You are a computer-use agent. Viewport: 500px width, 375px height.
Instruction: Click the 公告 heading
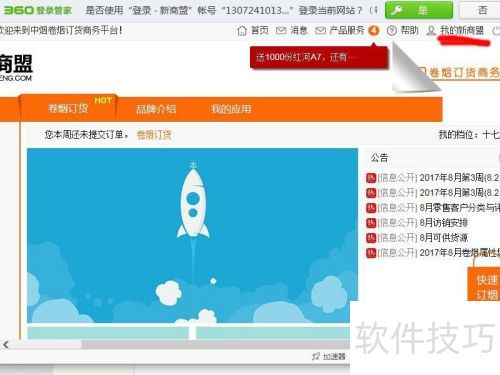(379, 158)
